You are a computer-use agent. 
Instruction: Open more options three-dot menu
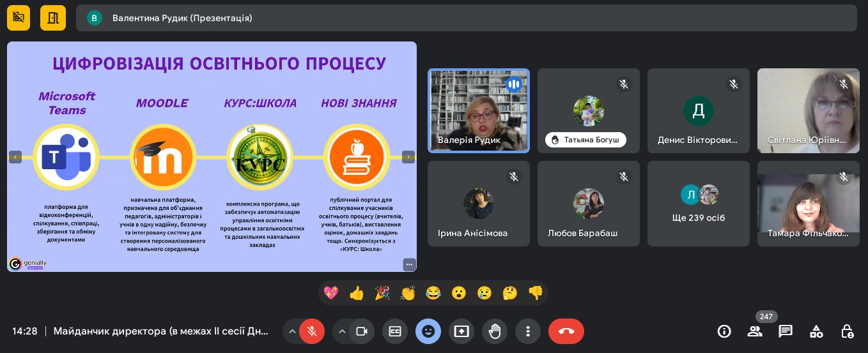[528, 331]
